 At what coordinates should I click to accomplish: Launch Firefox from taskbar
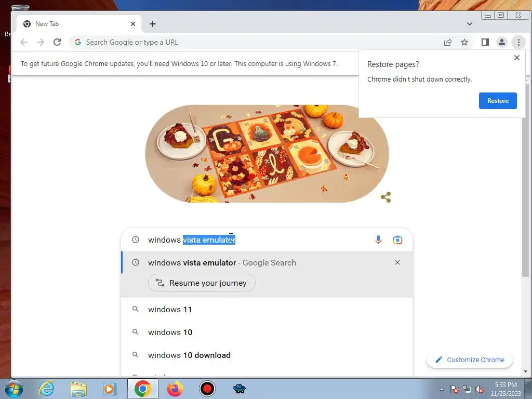175,389
